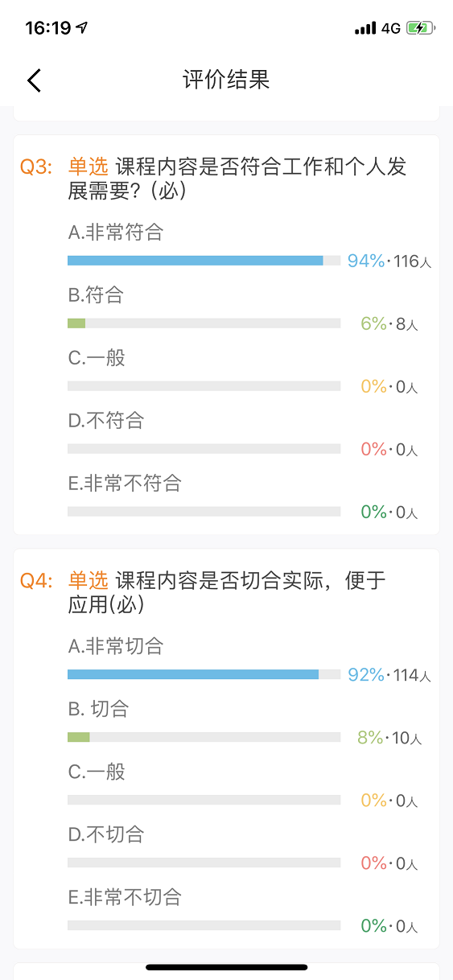The width and height of the screenshot is (453, 980).
Task: Select Q3 option C.一般
Action: point(97,358)
